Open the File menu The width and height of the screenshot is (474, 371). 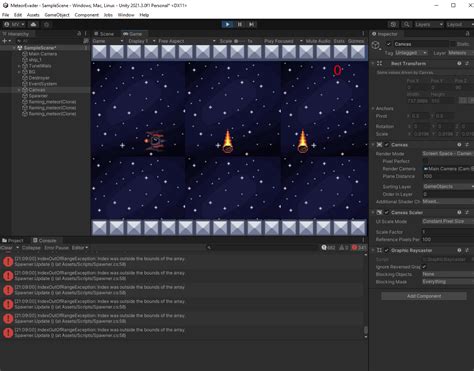(6, 15)
